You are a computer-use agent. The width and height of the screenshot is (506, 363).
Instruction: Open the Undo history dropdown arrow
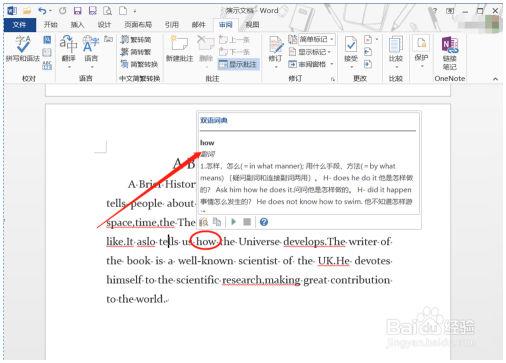50,11
